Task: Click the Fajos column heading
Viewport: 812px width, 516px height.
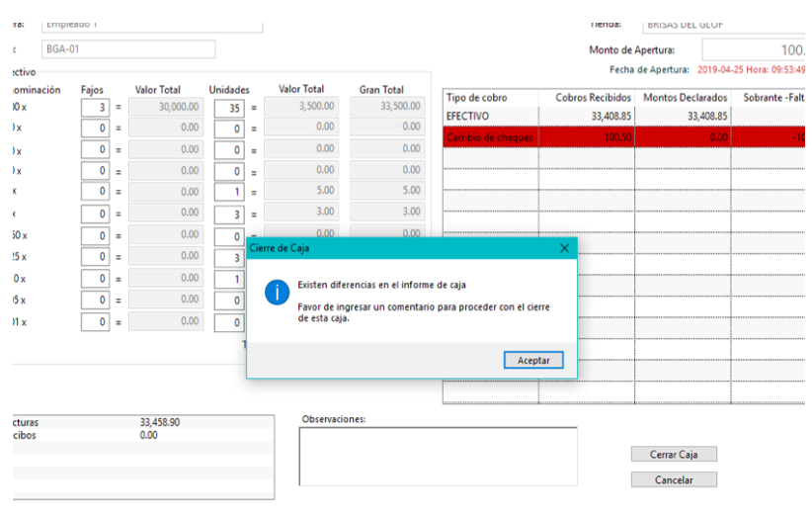Action: coord(92,90)
